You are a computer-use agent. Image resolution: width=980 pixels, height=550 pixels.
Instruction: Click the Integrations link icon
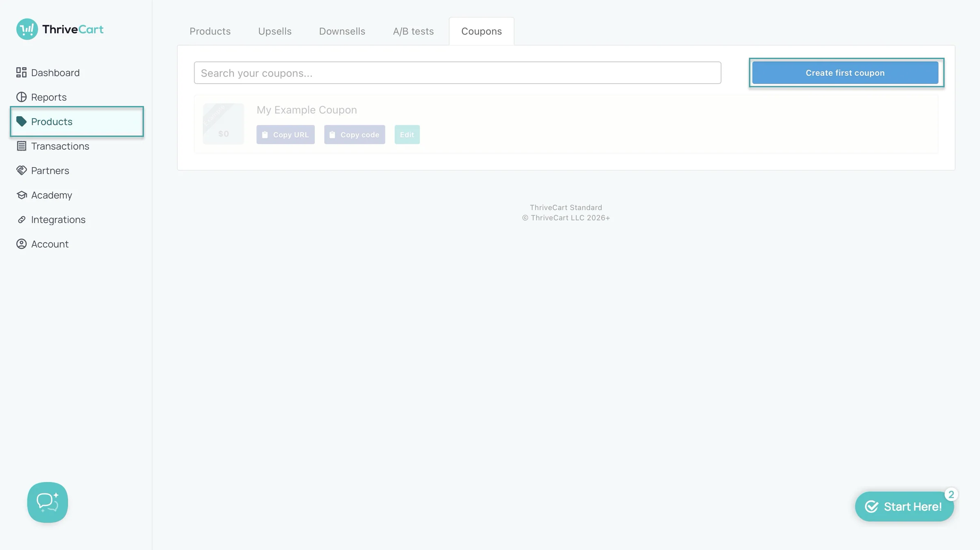[21, 220]
